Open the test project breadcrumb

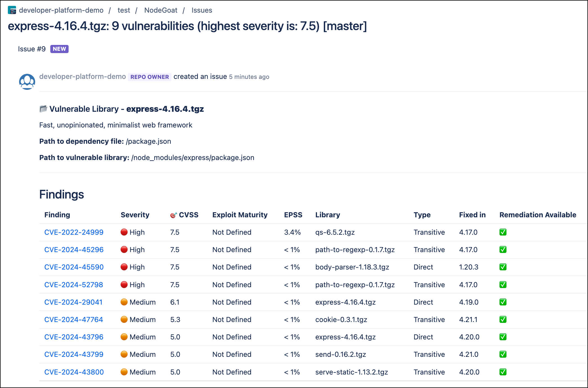(x=124, y=10)
